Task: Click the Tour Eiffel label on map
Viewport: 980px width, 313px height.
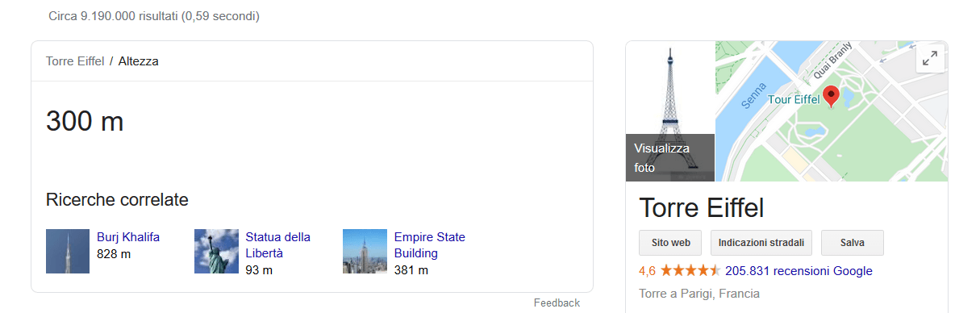Action: 793,100
